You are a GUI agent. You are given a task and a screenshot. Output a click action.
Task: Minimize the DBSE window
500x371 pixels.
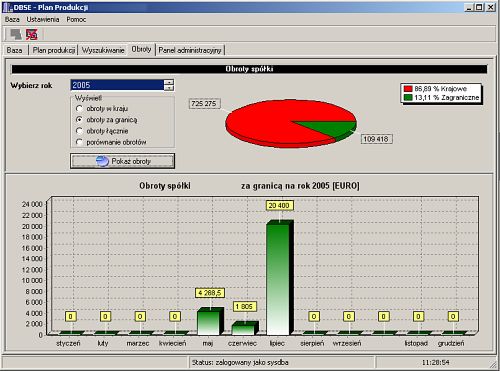pyautogui.click(x=469, y=7)
